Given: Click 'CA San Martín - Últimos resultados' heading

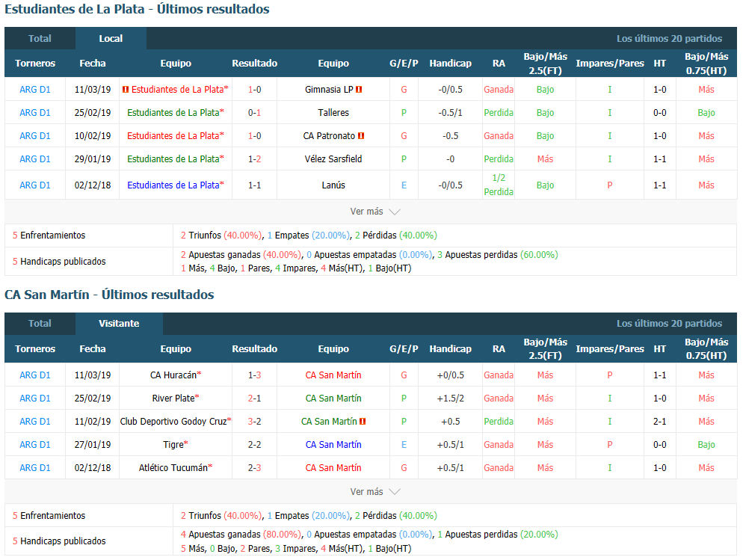Looking at the screenshot, I should tap(109, 295).
